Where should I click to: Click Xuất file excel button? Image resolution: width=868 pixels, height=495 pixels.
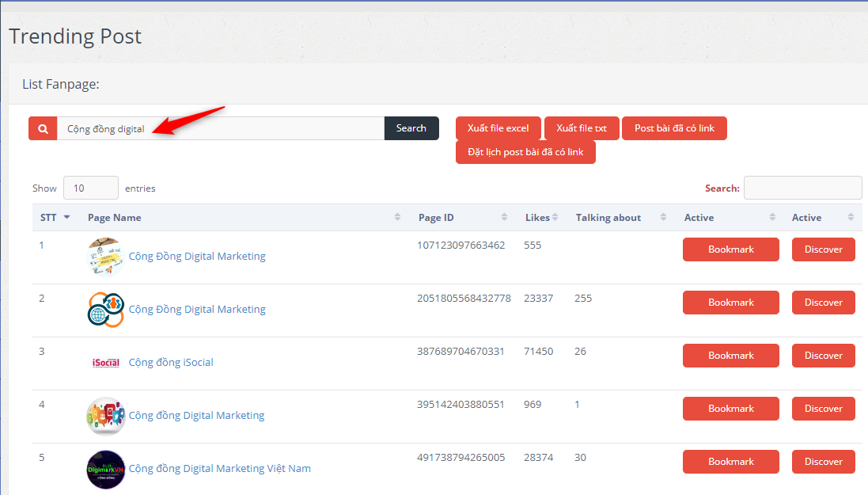[x=498, y=128]
